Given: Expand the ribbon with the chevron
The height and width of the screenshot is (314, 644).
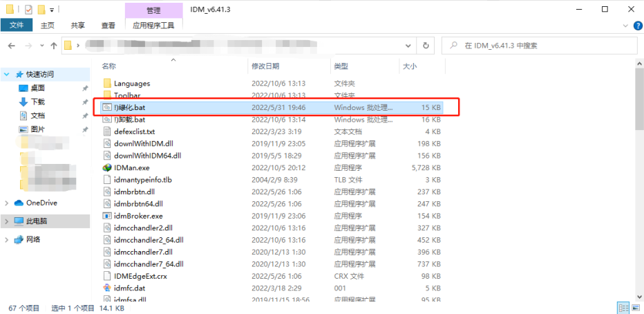Looking at the screenshot, I should click(626, 26).
